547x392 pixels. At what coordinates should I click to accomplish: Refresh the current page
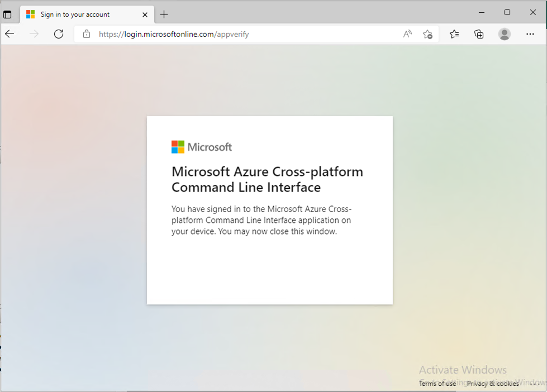59,34
